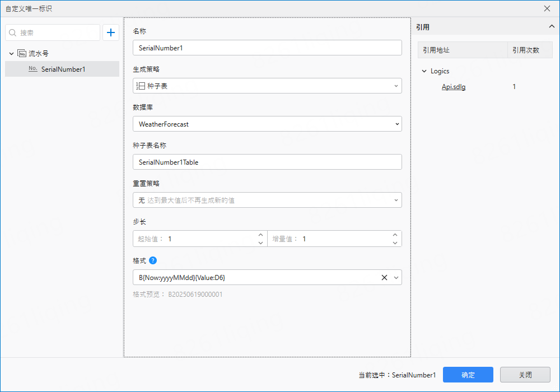Collapse the Logics reference group

click(x=424, y=71)
